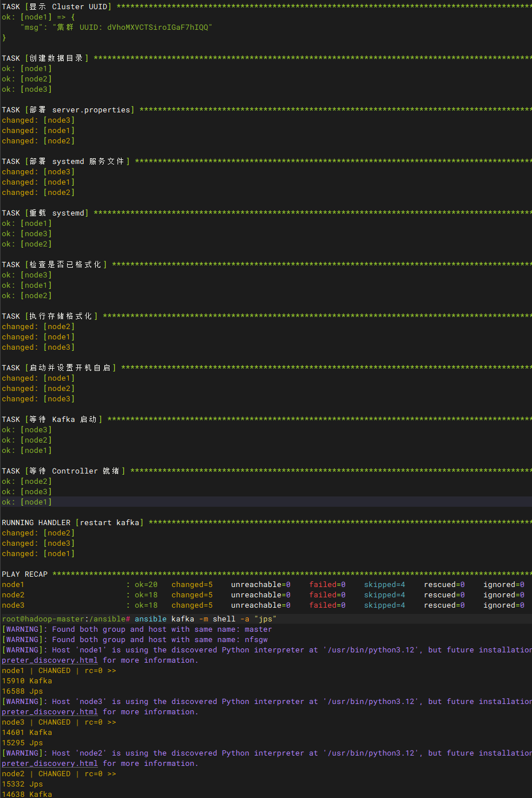Click 'unreachable=0' in node3 recap row
Image resolution: width=532 pixels, height=798 pixels.
[261, 605]
